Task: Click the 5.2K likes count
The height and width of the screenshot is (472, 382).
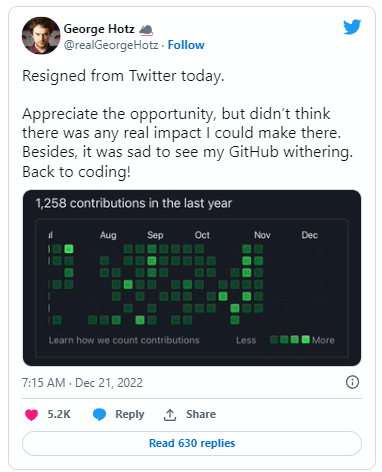Action: tap(59, 414)
